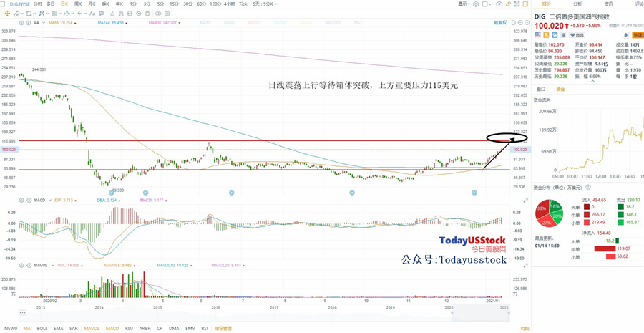Viewport: 644px width, 333px height.
Task: Open the 资讯 news tab
Action: click(x=608, y=4)
